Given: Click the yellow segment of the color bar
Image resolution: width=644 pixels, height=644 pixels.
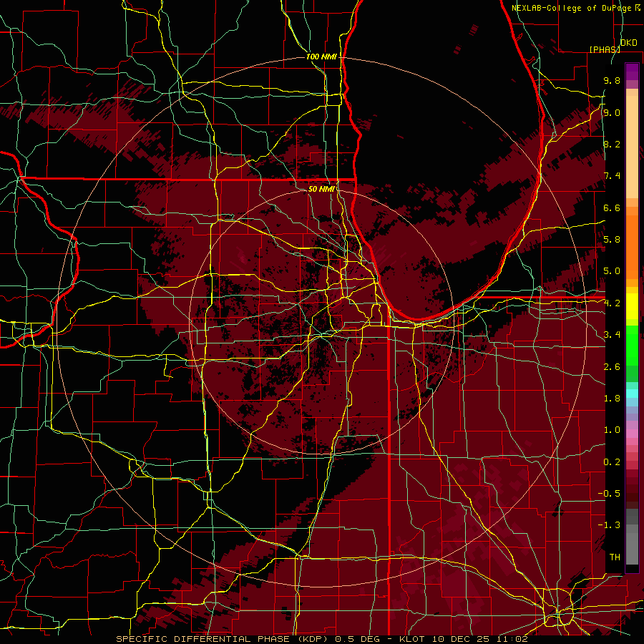Looking at the screenshot, I should (632, 306).
